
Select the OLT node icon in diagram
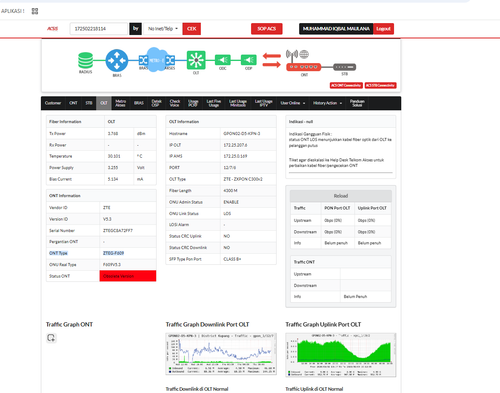(x=196, y=60)
